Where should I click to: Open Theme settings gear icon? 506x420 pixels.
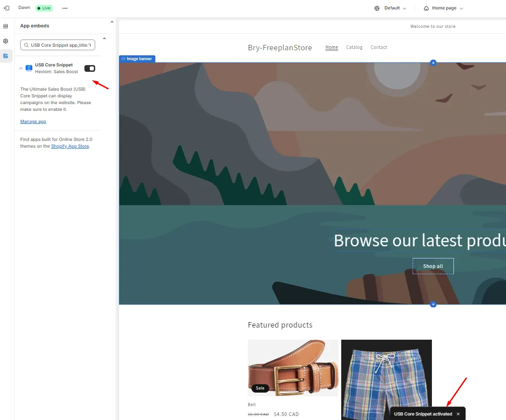tap(6, 41)
